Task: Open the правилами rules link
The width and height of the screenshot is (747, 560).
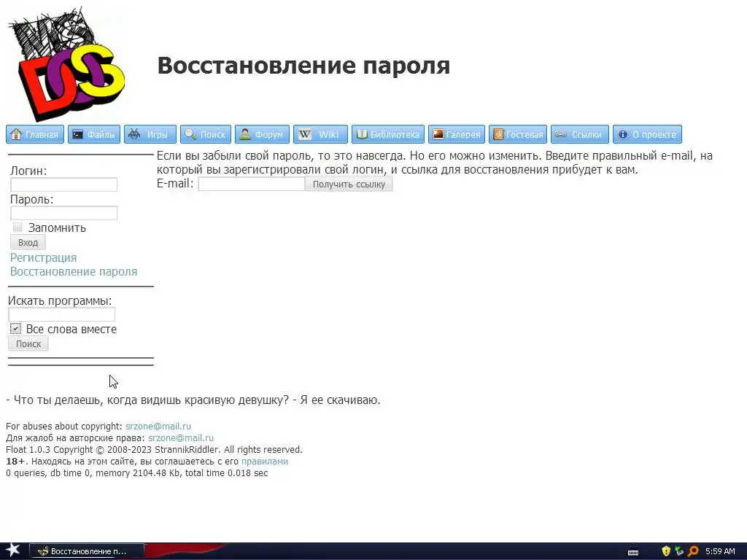Action: 265,462
